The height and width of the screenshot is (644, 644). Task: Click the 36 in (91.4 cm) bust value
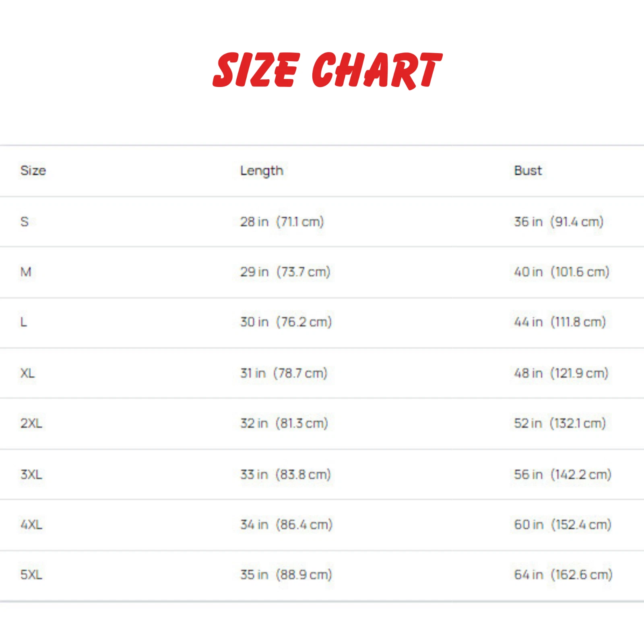[559, 221]
